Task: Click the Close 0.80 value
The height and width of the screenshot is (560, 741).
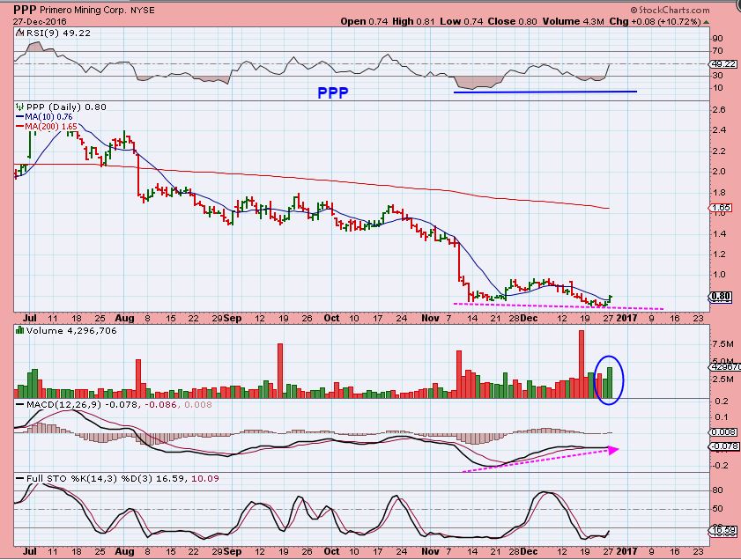Action: click(x=512, y=22)
